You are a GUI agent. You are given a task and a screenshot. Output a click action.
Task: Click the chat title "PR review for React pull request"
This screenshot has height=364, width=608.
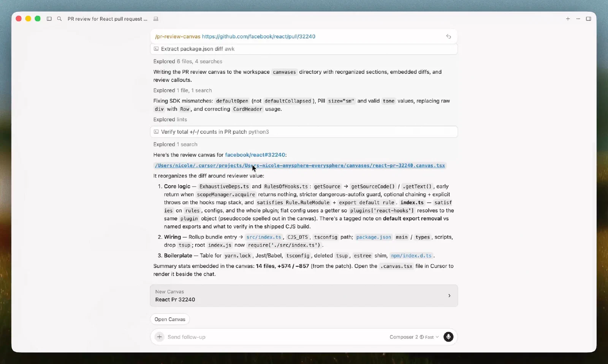107,19
